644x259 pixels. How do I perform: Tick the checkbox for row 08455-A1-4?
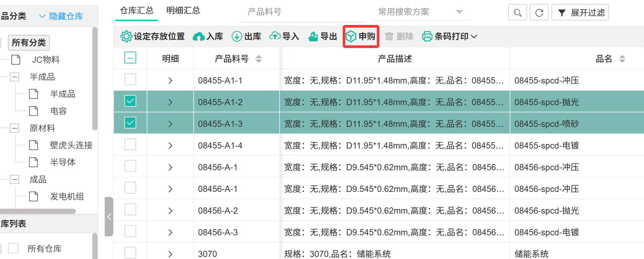(130, 145)
